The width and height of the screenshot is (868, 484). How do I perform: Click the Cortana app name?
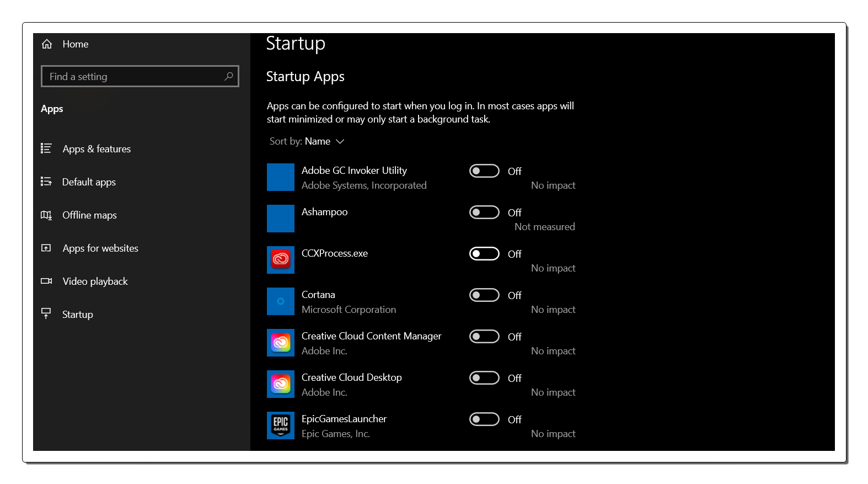pyautogui.click(x=318, y=295)
